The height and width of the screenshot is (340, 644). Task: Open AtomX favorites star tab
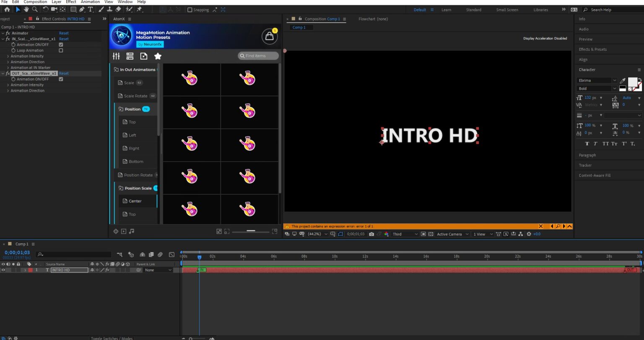[x=158, y=56]
